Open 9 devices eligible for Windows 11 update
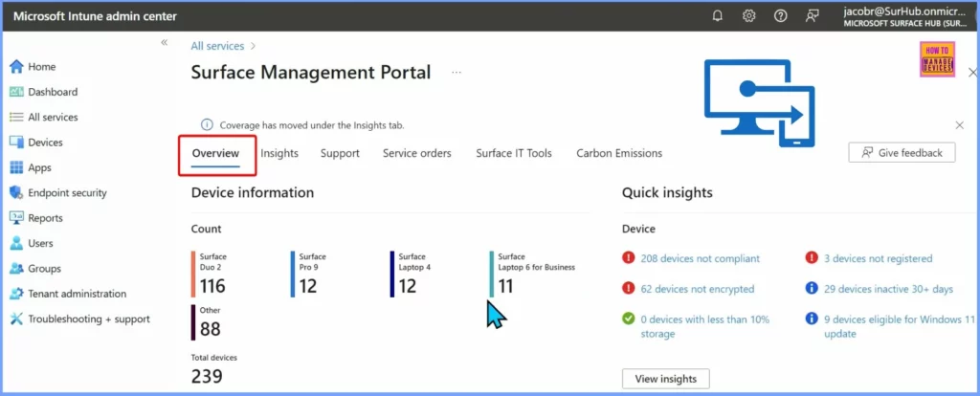 [900, 327]
